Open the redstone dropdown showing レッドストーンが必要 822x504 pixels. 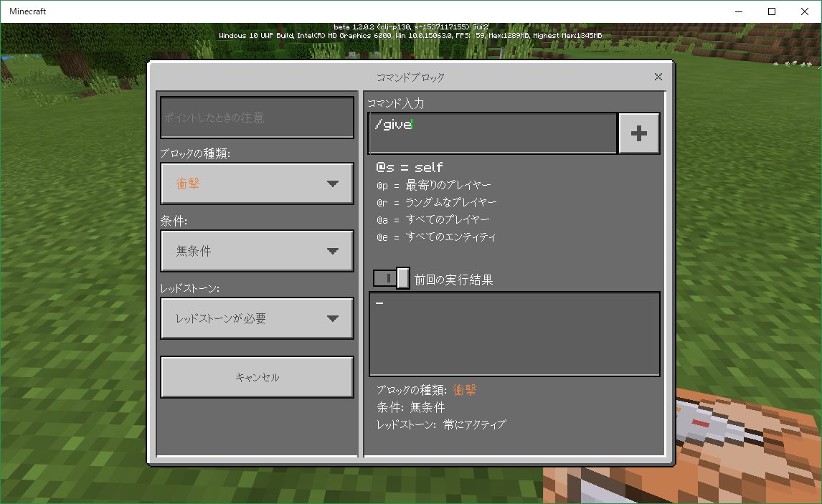pos(257,318)
